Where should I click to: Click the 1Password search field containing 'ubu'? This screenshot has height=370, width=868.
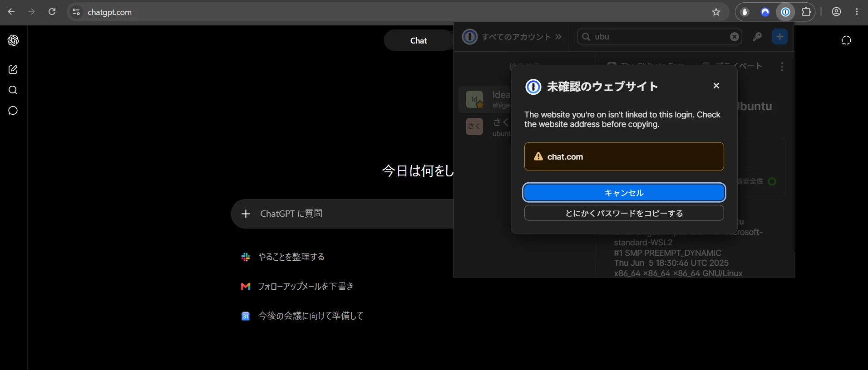(x=659, y=37)
